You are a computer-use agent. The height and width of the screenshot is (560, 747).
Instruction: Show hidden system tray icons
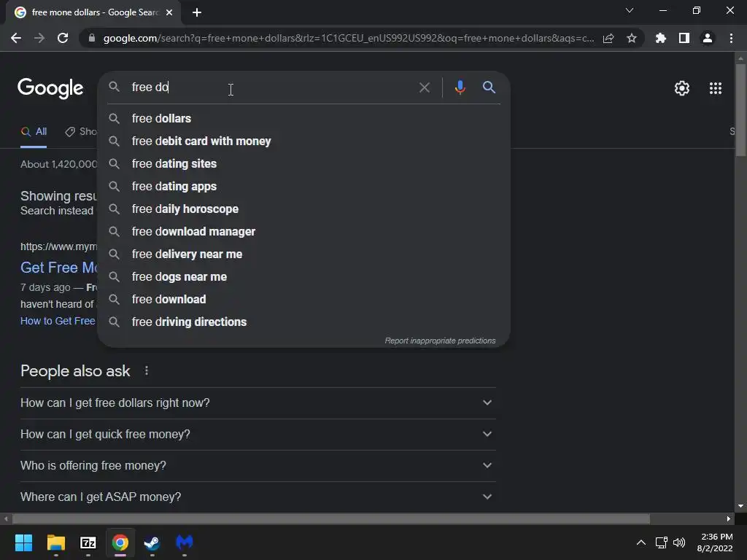coord(641,542)
